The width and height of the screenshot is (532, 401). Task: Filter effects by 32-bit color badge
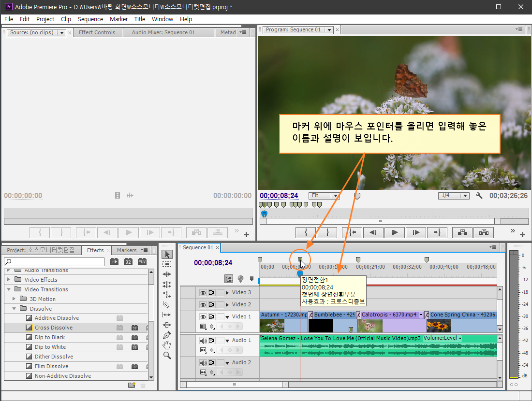(x=128, y=261)
